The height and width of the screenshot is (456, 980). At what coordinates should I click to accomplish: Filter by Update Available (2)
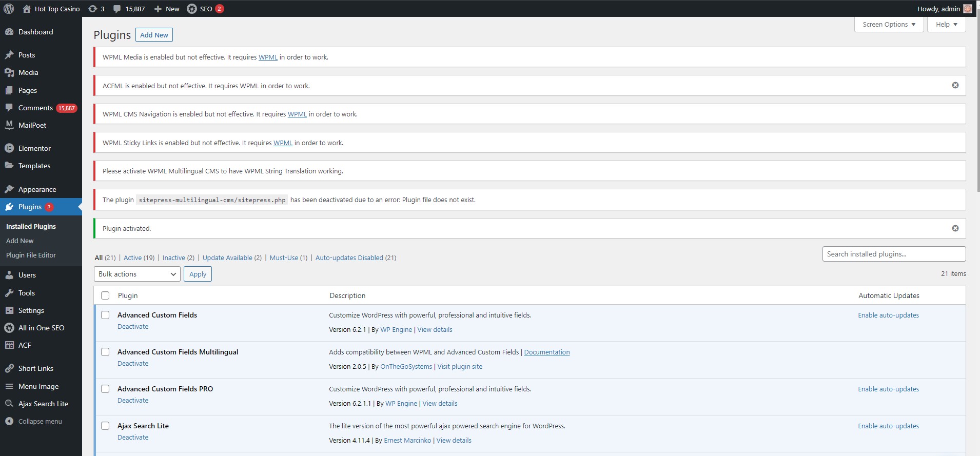click(x=232, y=257)
